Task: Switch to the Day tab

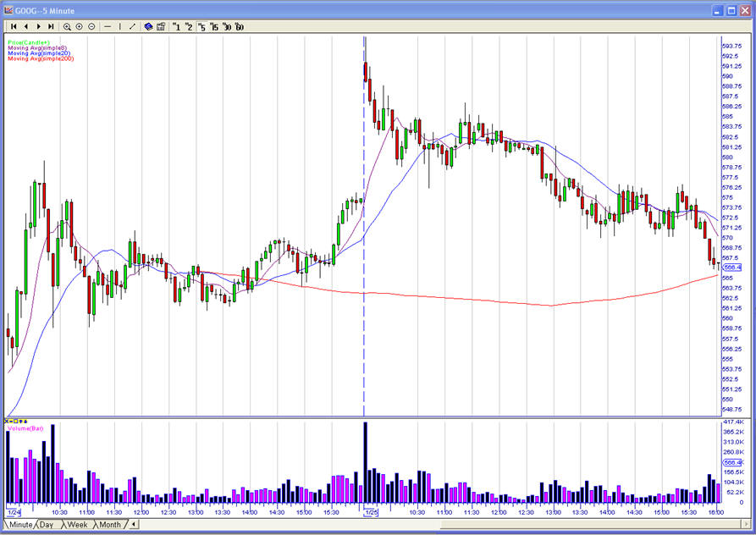Action: click(x=46, y=525)
